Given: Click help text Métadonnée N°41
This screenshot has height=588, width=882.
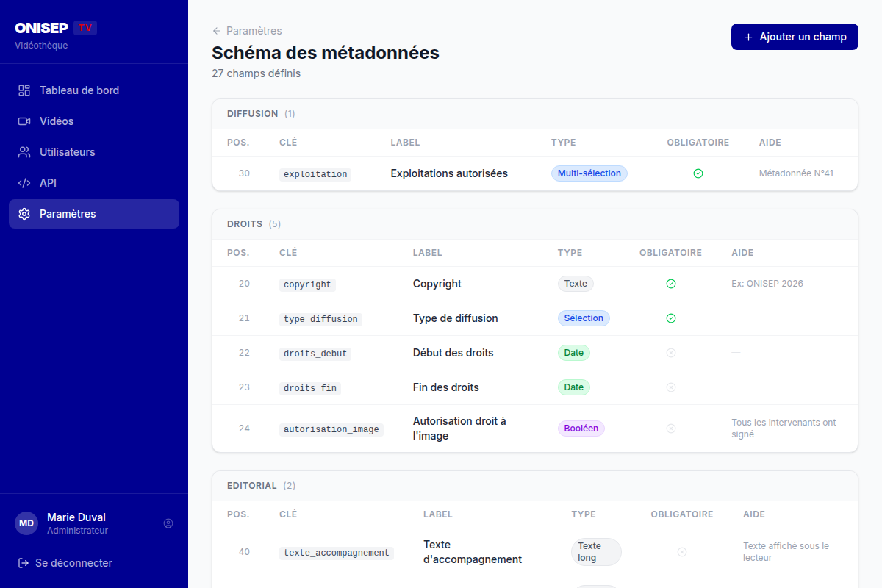Looking at the screenshot, I should point(797,173).
